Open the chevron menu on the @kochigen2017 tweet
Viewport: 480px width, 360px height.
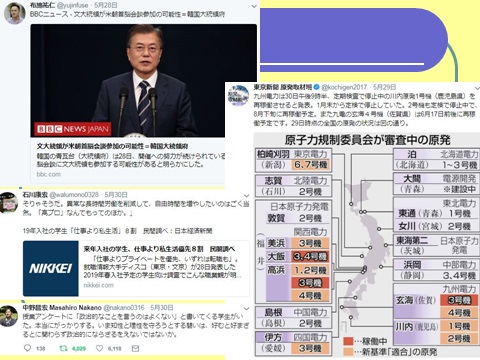[x=477, y=89]
